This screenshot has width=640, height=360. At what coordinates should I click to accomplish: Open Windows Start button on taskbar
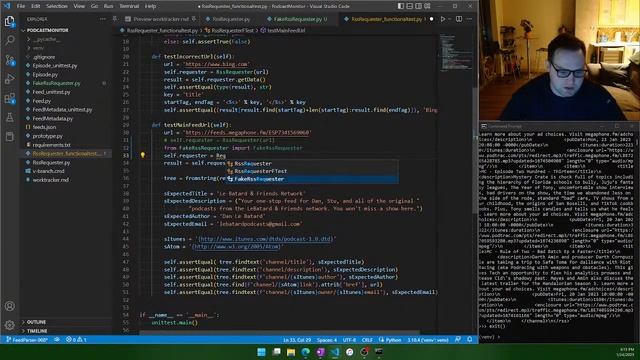tap(262, 352)
